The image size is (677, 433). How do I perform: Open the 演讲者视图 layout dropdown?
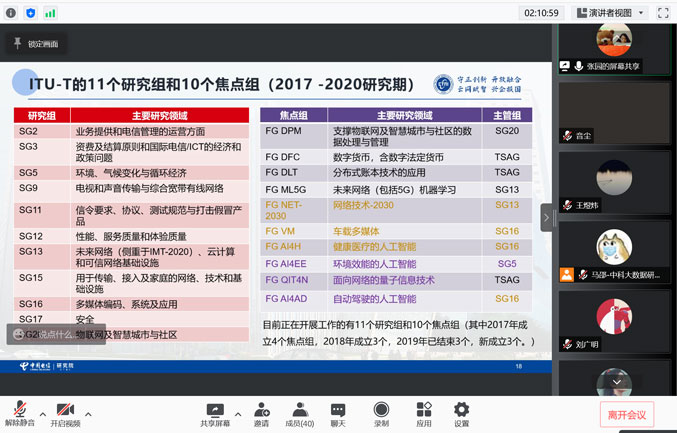click(x=610, y=13)
